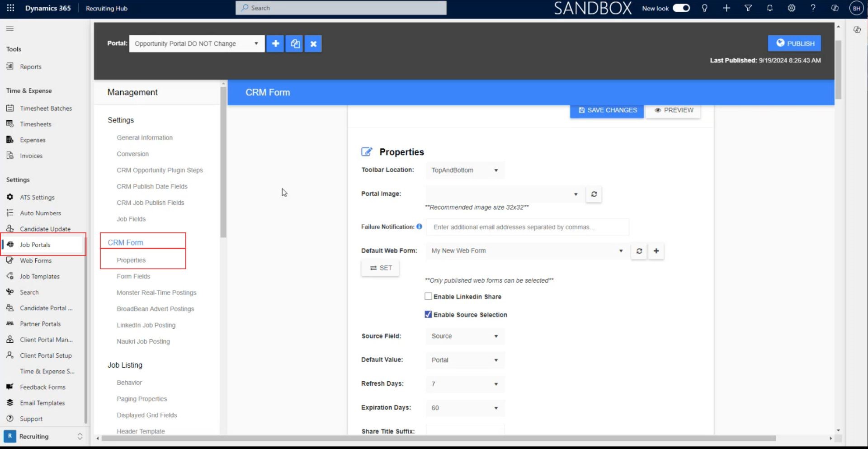This screenshot has width=868, height=449.
Task: Open the Default Value dropdown
Action: pos(465,360)
